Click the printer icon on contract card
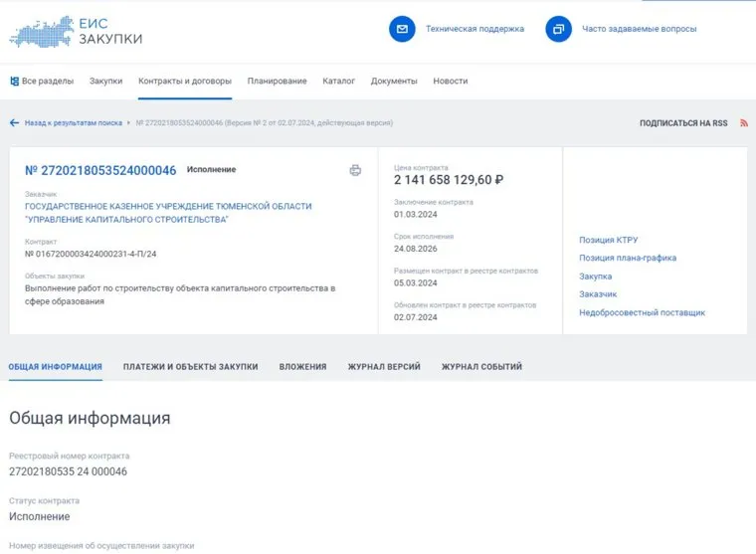Image resolution: width=756 pixels, height=554 pixels. [x=355, y=170]
